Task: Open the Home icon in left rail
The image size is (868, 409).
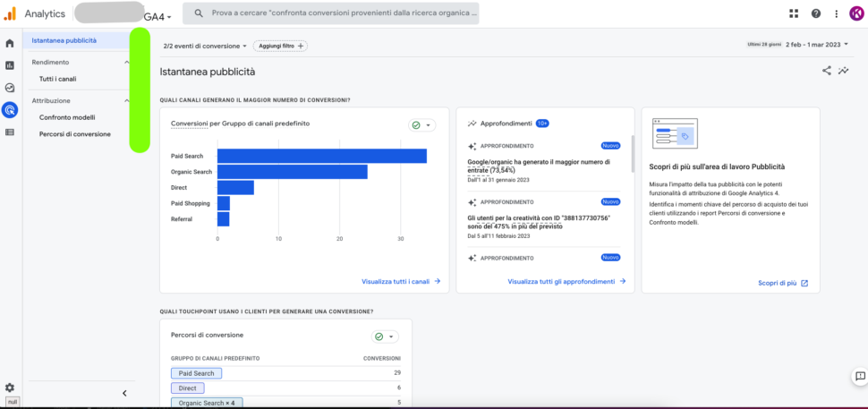Action: point(10,43)
